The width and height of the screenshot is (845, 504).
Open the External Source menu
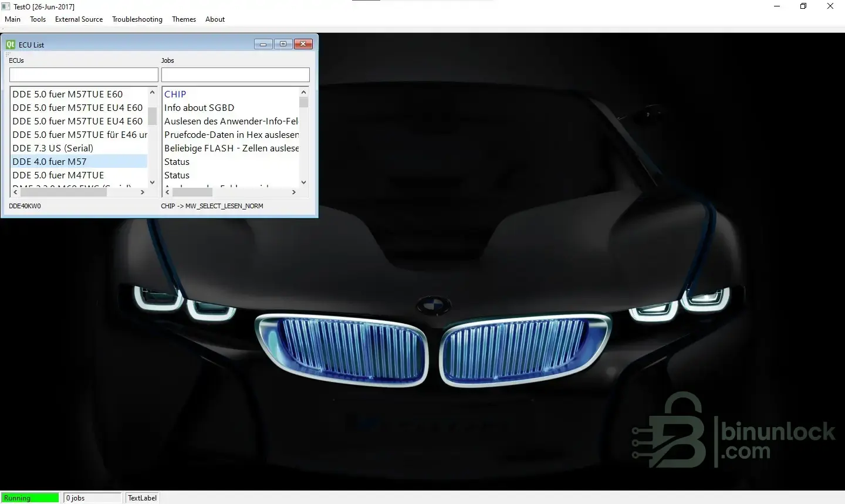[79, 19]
